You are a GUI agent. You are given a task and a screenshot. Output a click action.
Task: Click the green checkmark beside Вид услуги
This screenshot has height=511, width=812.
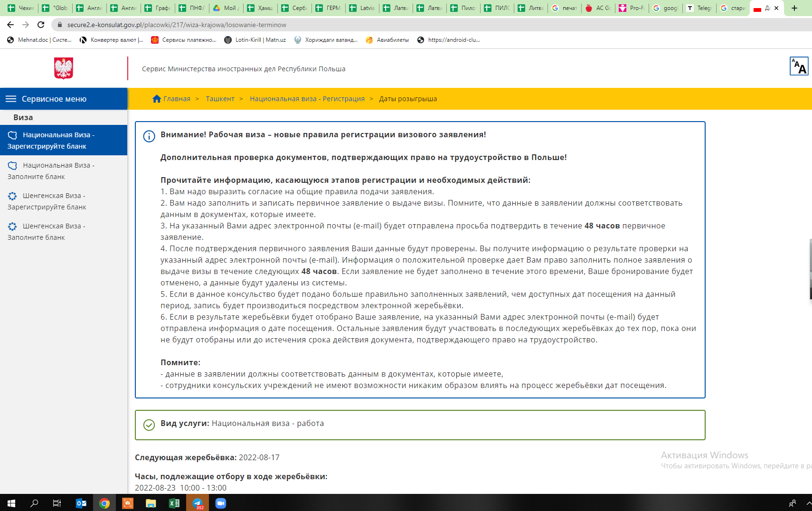coord(149,425)
